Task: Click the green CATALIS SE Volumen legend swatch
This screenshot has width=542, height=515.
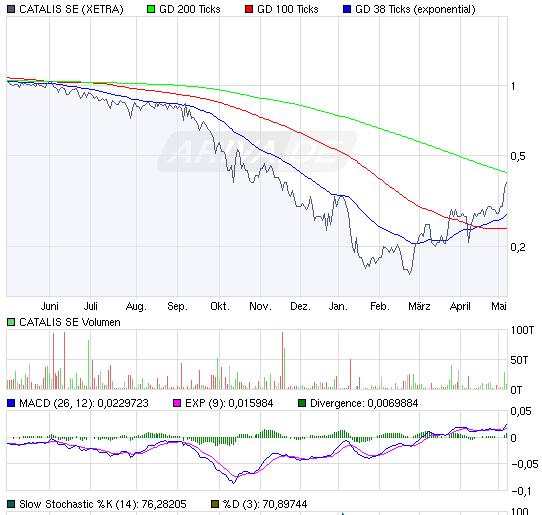Action: click(11, 322)
